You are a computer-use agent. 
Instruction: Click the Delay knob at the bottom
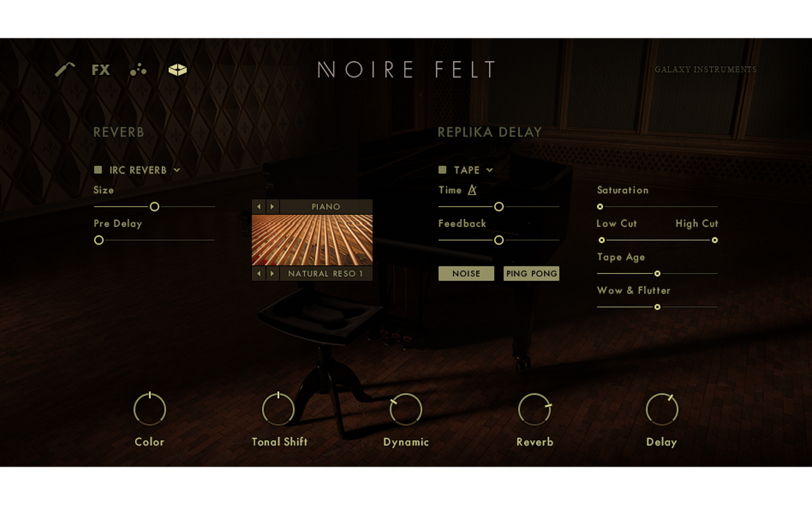tap(662, 409)
